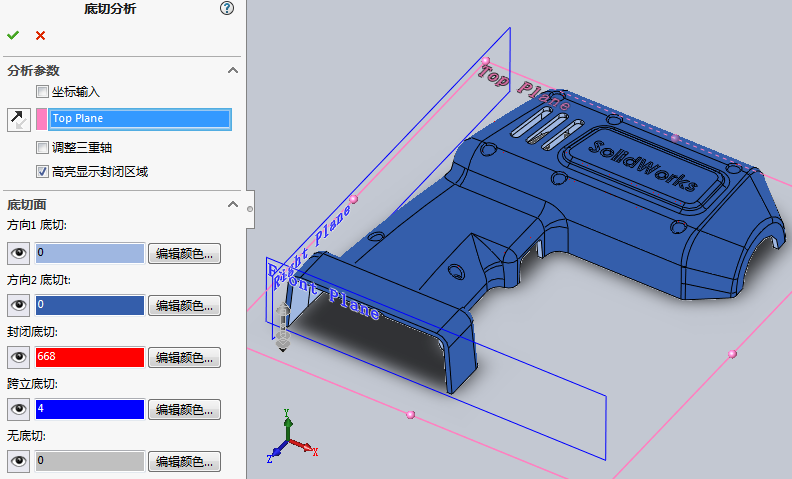
Task: Click the panel splitter collapse handle
Action: click(250, 209)
